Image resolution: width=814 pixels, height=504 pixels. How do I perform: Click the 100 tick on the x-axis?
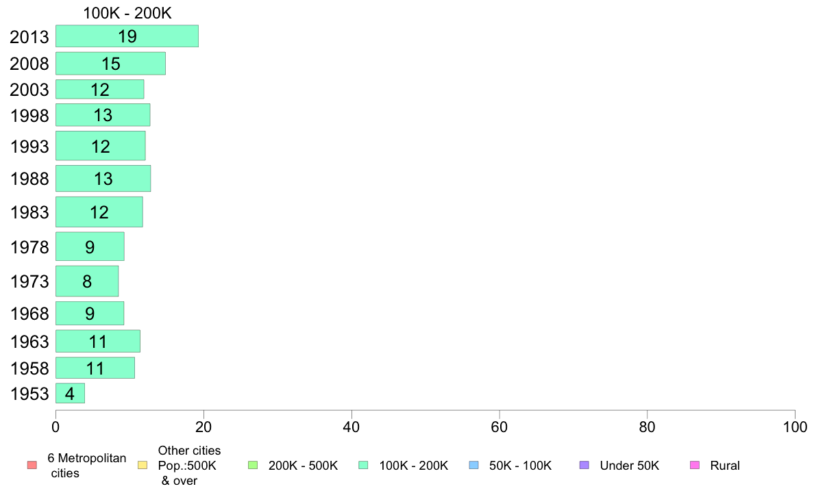click(795, 427)
